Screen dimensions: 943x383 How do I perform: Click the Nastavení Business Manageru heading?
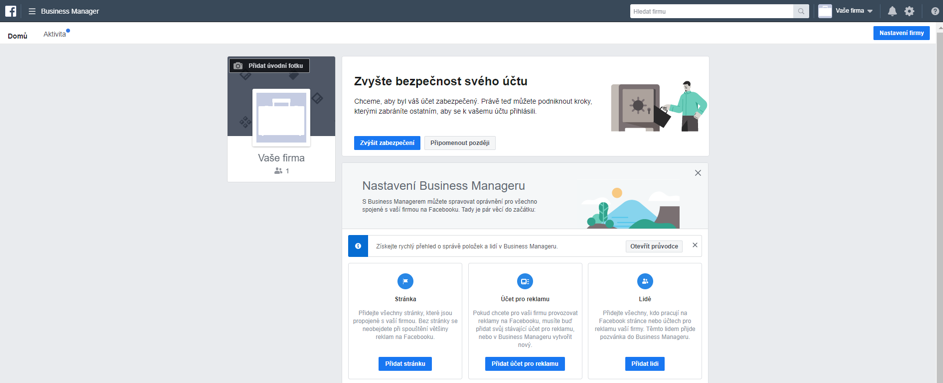click(443, 185)
